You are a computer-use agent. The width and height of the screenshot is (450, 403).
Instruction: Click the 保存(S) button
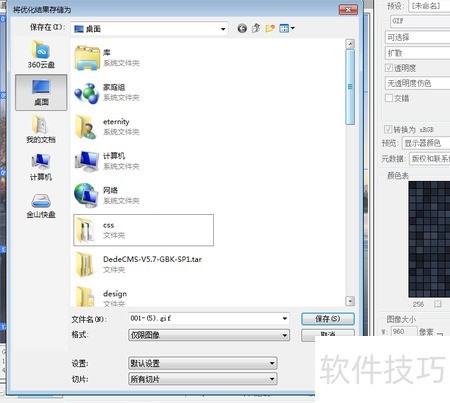coord(328,319)
